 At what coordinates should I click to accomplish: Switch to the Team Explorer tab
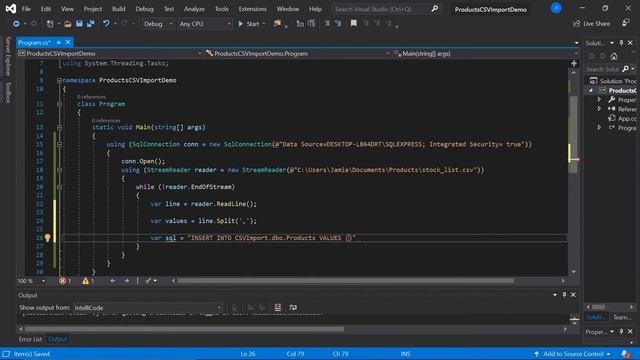point(622,317)
